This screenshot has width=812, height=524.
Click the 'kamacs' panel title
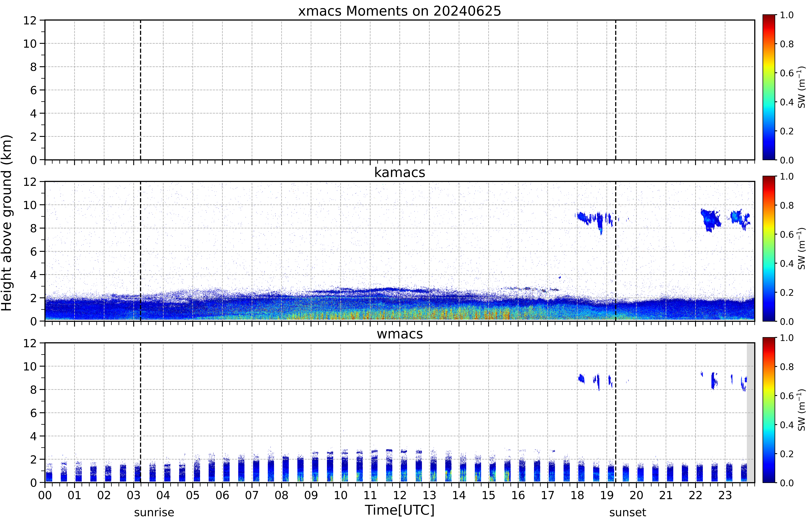[x=400, y=172]
